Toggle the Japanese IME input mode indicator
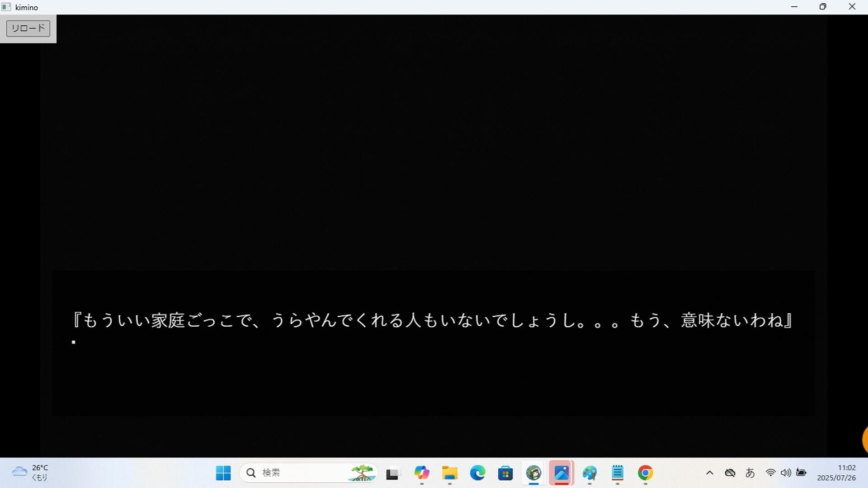Screen dimensions: 868x488 pyautogui.click(x=750, y=473)
